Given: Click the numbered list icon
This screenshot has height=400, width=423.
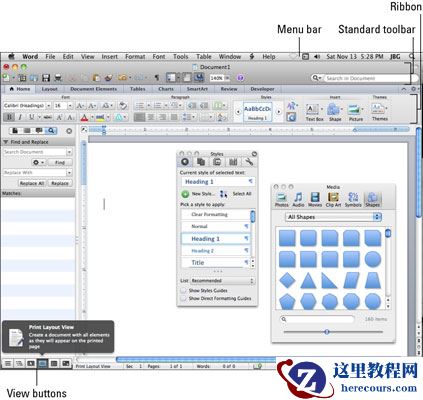Looking at the screenshot, I should click(x=158, y=106).
